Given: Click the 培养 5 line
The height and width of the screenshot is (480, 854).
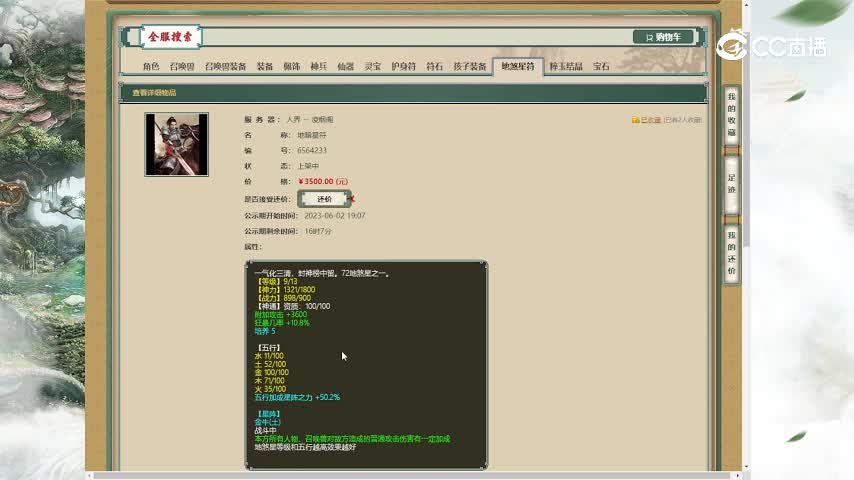Looking at the screenshot, I should (x=265, y=331).
